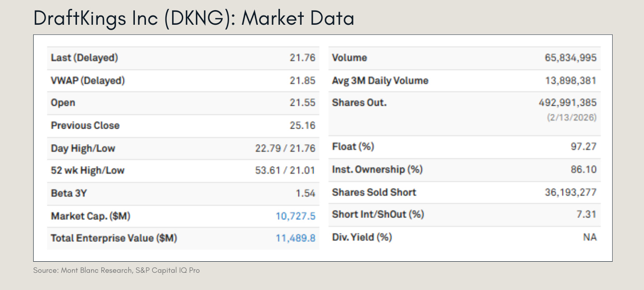Click the 'Open' row label

[x=63, y=103]
